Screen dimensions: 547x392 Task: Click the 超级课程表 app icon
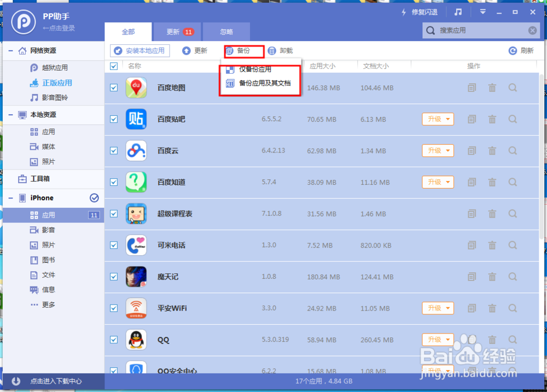(x=136, y=214)
